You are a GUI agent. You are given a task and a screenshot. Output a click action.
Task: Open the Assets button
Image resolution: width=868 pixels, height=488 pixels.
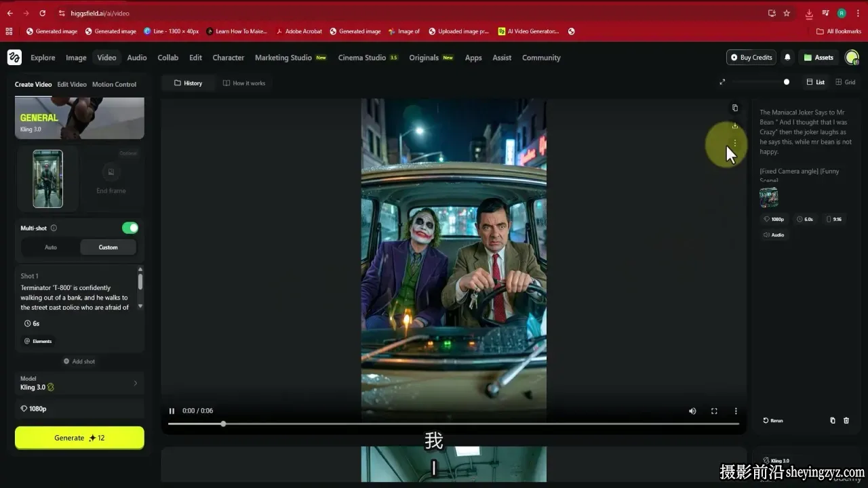[x=818, y=58]
